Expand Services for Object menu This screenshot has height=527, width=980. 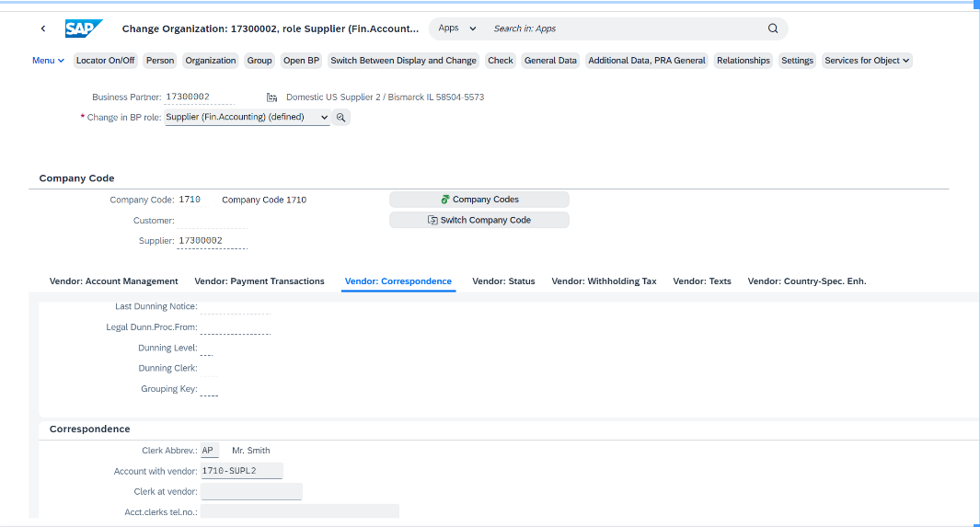coord(867,61)
